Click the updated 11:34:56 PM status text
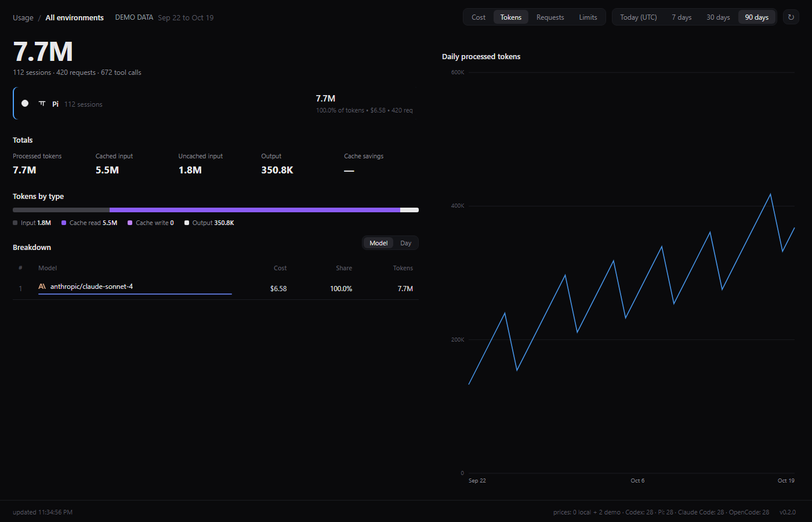This screenshot has width=812, height=522. click(43, 512)
